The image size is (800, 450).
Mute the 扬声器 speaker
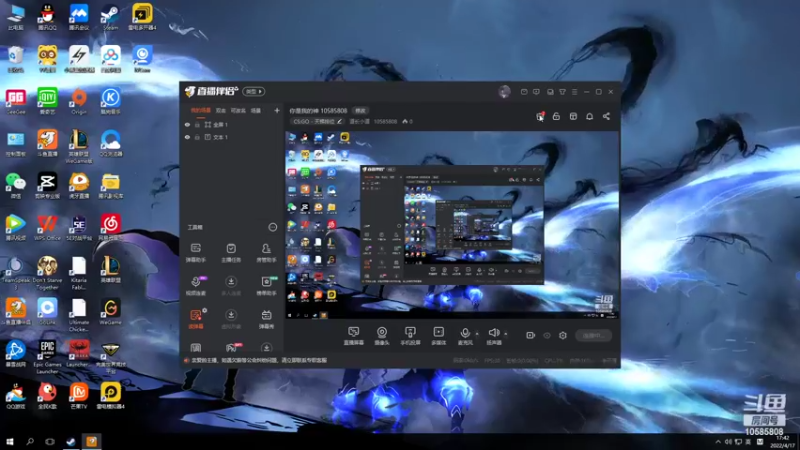coord(493,336)
